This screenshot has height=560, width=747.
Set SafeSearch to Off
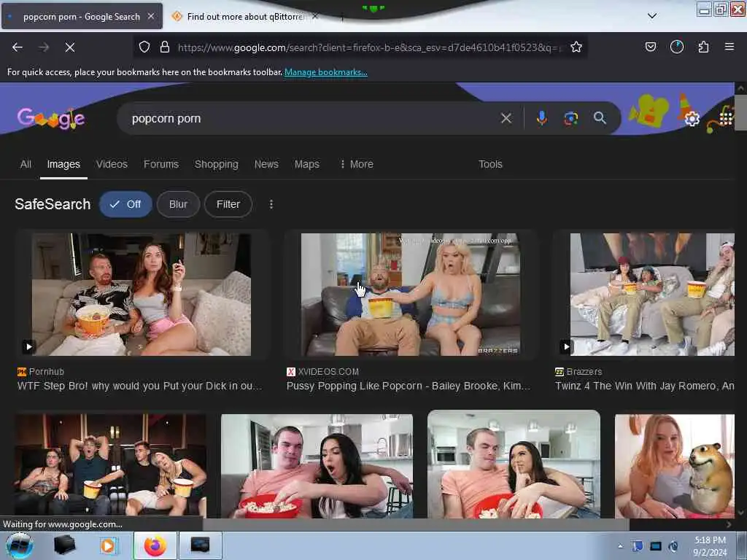pyautogui.click(x=125, y=204)
